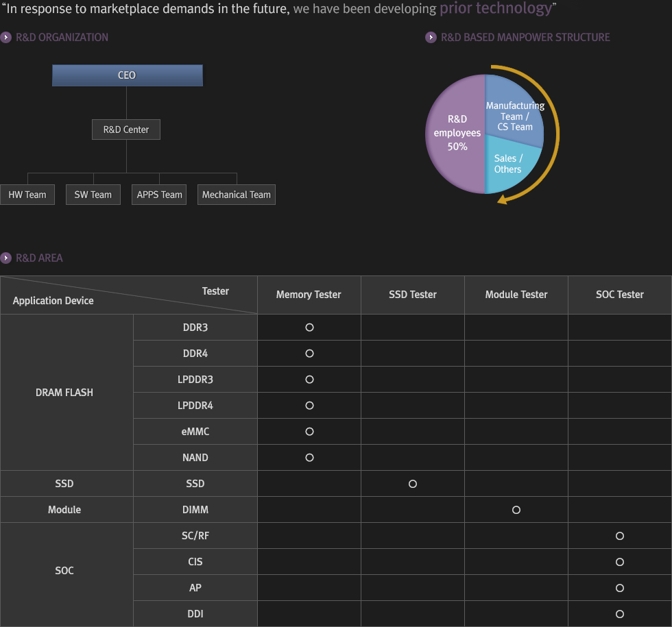
Task: Click the CEO box in the org chart
Action: point(128,75)
